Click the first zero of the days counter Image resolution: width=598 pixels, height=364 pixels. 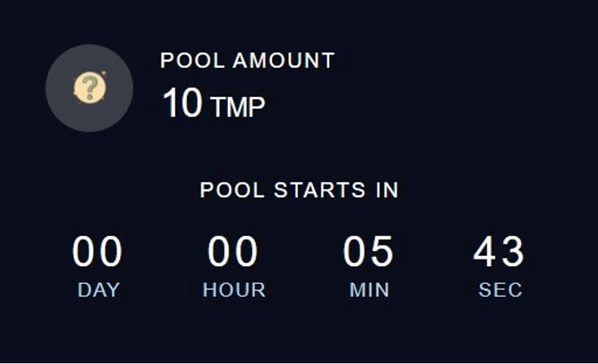coord(84,252)
